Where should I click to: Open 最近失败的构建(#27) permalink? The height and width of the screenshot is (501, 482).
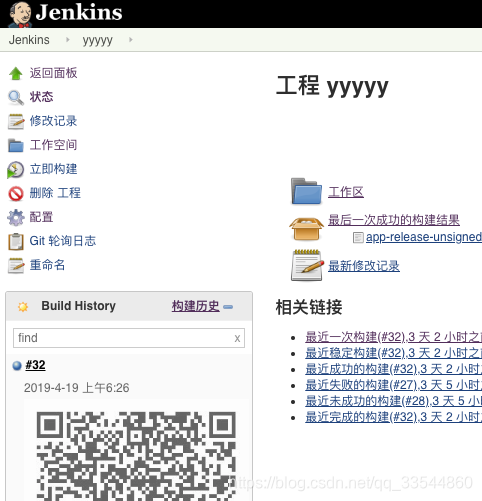(394, 385)
